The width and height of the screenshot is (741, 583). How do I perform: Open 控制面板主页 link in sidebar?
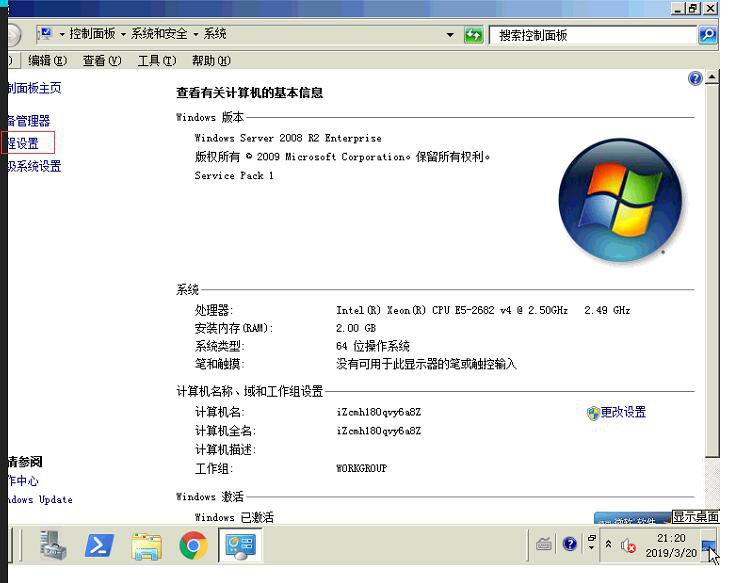34,88
